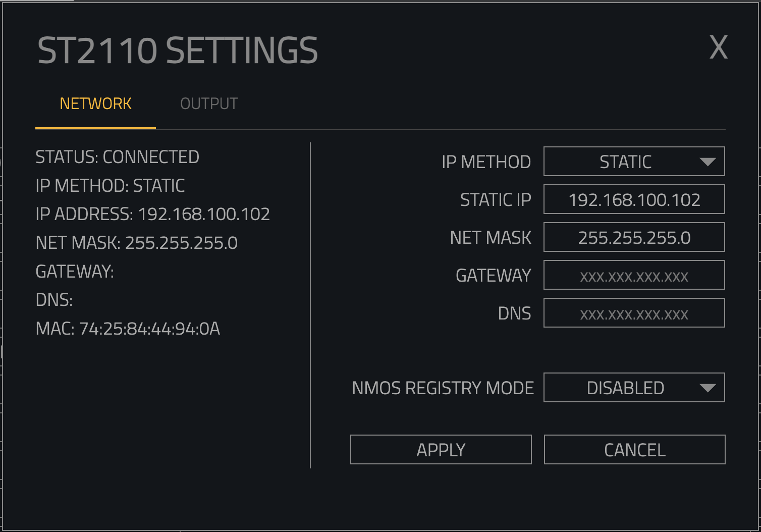Screen dimensions: 761x532
Task: Click the MAC address line
Action: click(128, 329)
